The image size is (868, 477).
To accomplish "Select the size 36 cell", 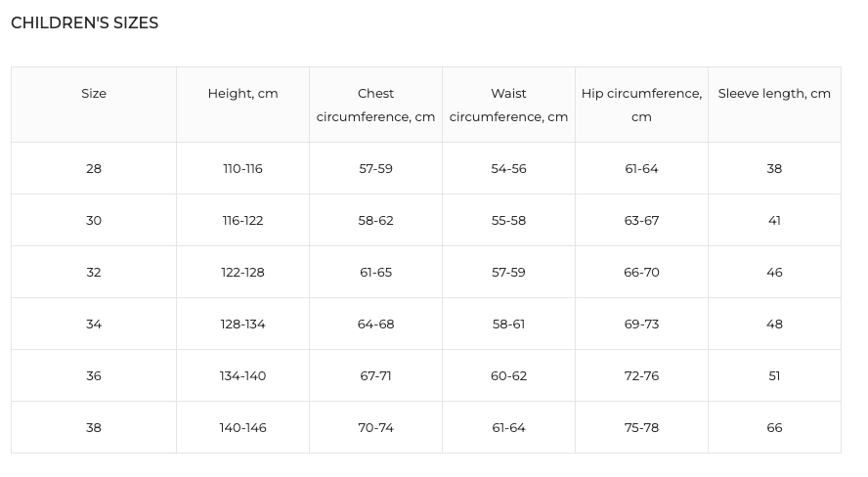I will click(x=94, y=375).
